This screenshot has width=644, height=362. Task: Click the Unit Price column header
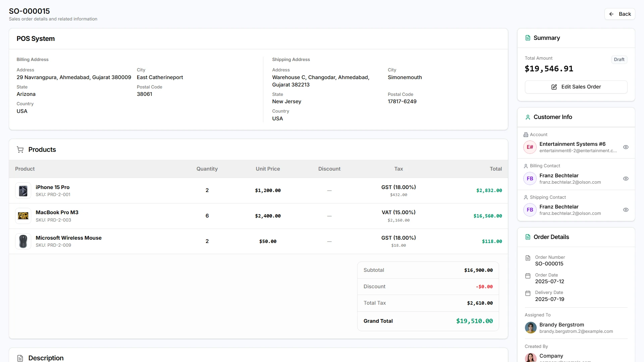[268, 169]
